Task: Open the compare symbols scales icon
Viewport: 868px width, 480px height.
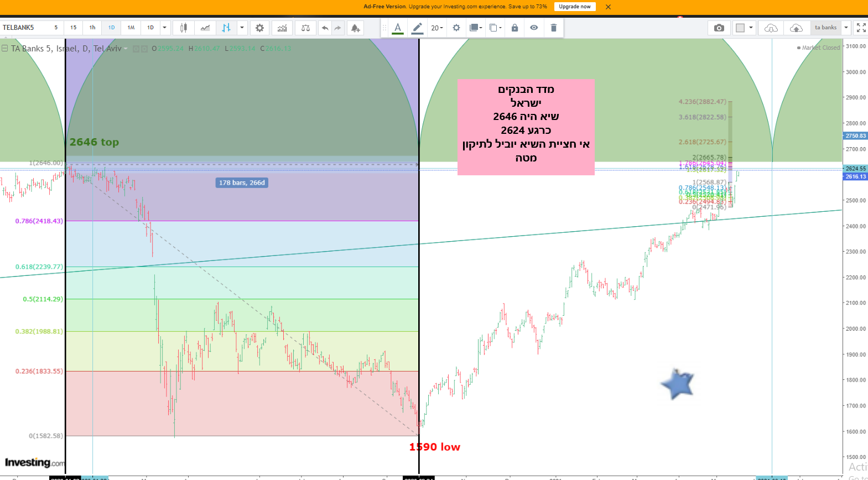Action: (305, 28)
